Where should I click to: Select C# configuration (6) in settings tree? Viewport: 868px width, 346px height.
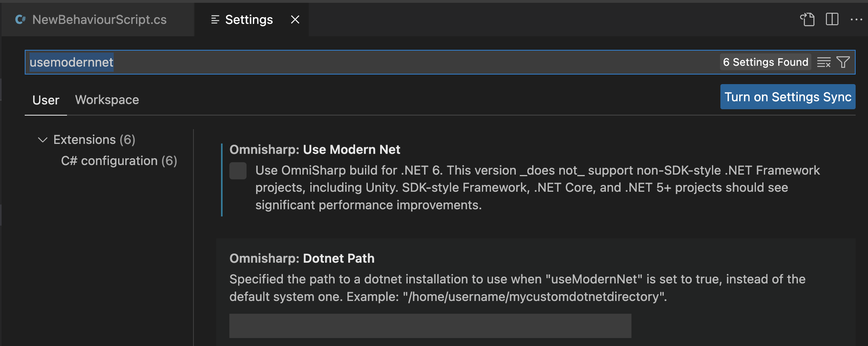tap(119, 161)
